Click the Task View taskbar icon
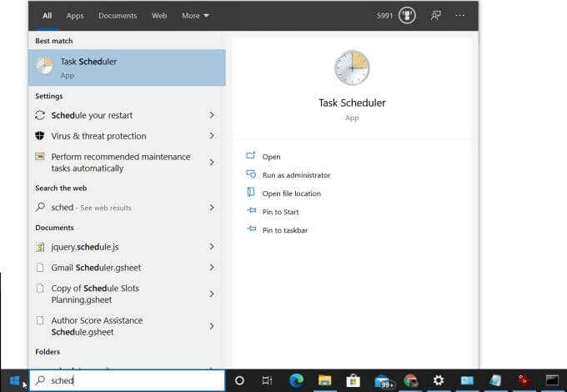The image size is (567, 392). click(x=267, y=380)
